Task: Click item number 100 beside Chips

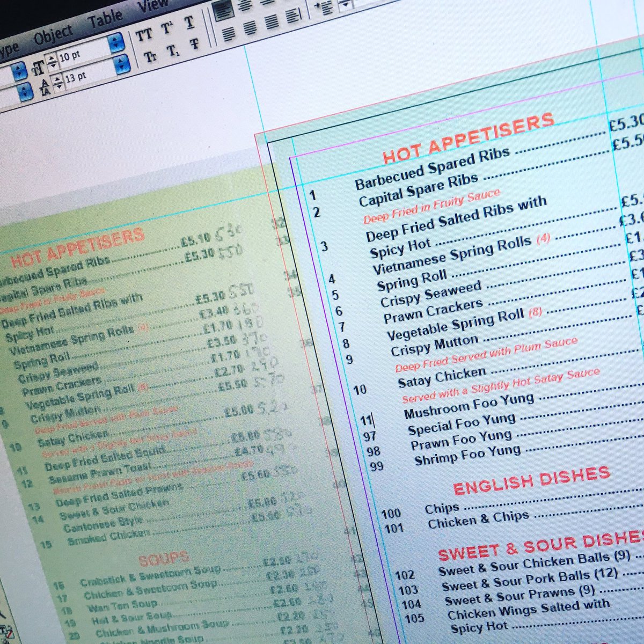Action: coord(391,515)
